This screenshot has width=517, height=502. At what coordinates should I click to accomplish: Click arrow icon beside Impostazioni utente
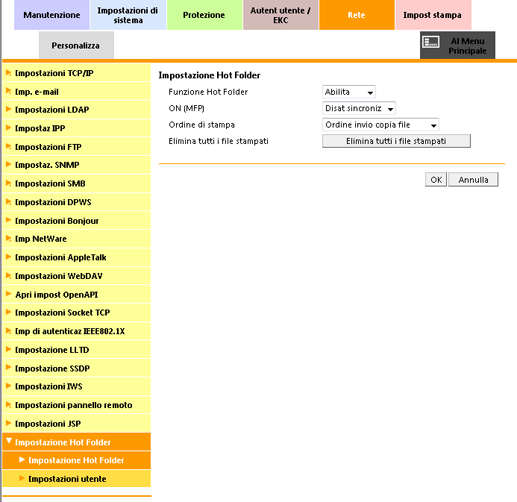tap(22, 478)
